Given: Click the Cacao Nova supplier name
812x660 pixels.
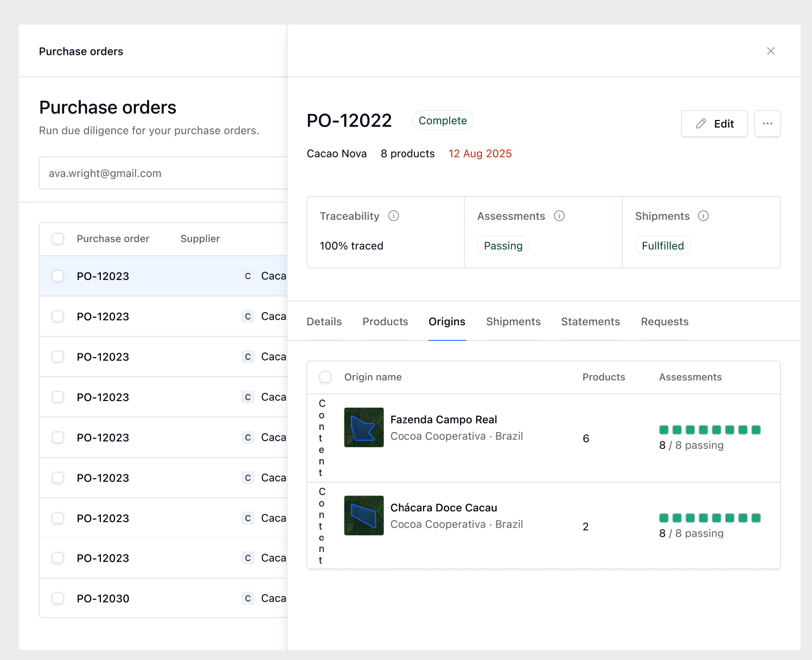Looking at the screenshot, I should (x=337, y=154).
